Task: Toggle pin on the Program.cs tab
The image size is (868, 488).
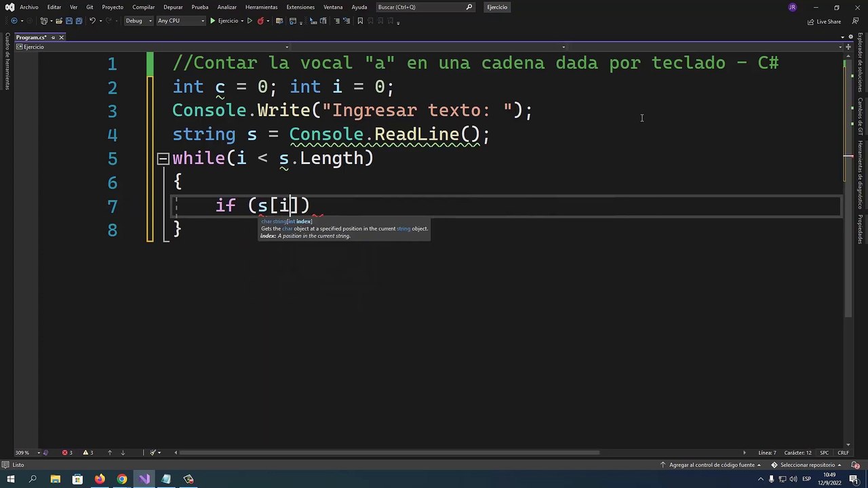Action: click(x=53, y=37)
